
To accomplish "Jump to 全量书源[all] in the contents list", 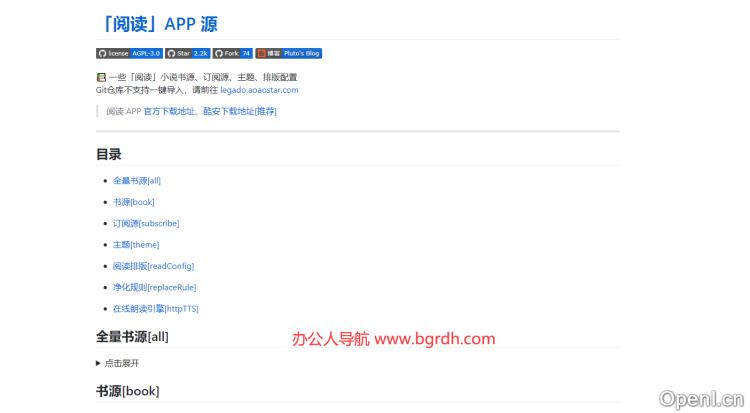I will tap(137, 180).
